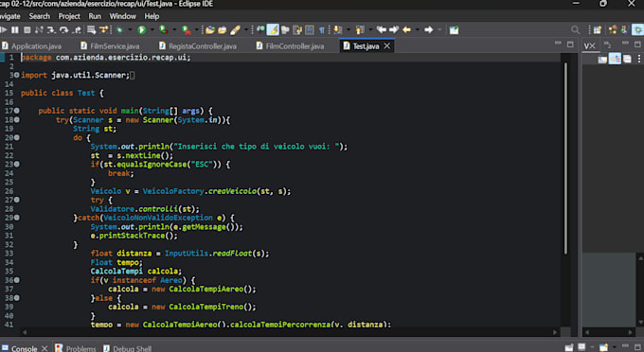Open Next Annotation dropdown arrow
The width and height of the screenshot is (644, 352).
[x=349, y=30]
